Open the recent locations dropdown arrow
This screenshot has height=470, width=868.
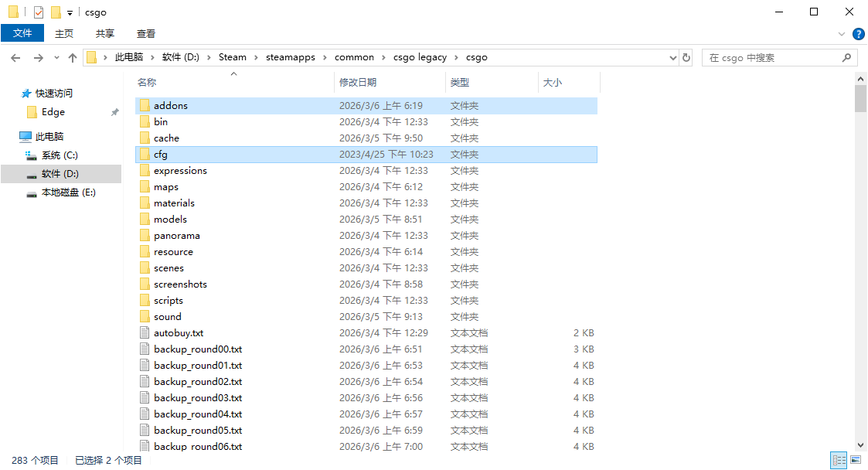[x=56, y=57]
